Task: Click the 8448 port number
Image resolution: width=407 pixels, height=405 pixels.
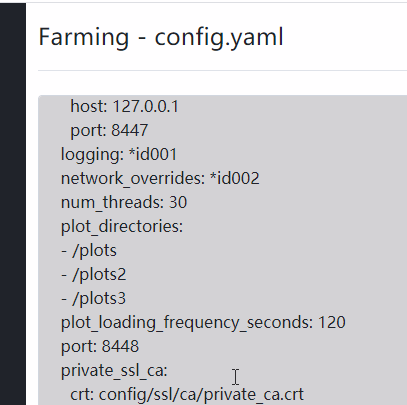Action: (120, 346)
